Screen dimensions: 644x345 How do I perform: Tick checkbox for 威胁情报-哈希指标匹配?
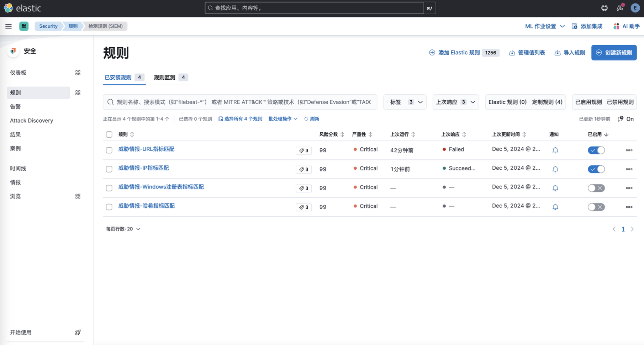click(109, 207)
